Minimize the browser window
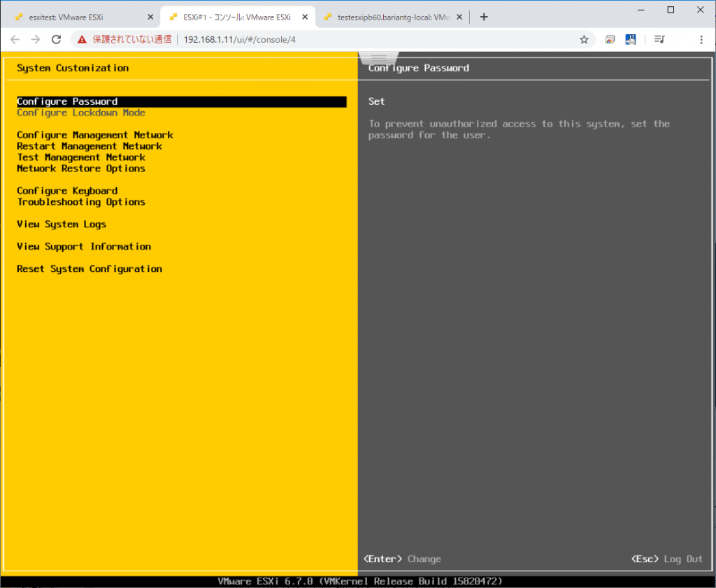The image size is (716, 588). [641, 10]
